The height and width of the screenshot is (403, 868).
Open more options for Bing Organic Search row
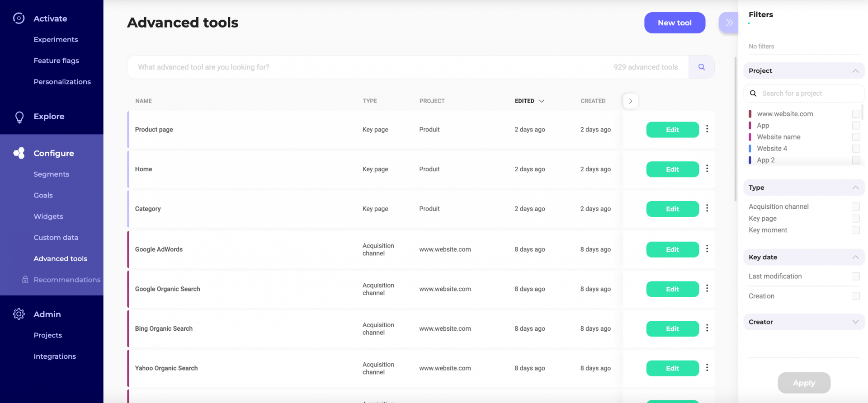click(707, 328)
